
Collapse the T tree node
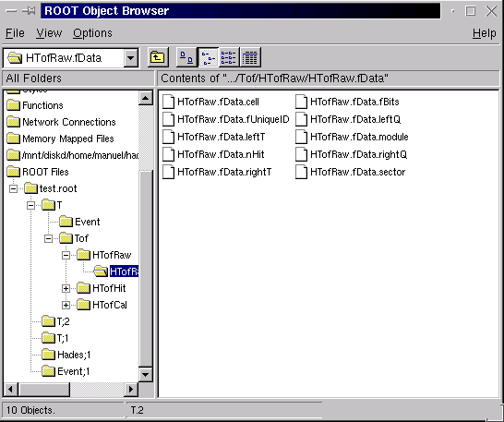tap(30, 205)
